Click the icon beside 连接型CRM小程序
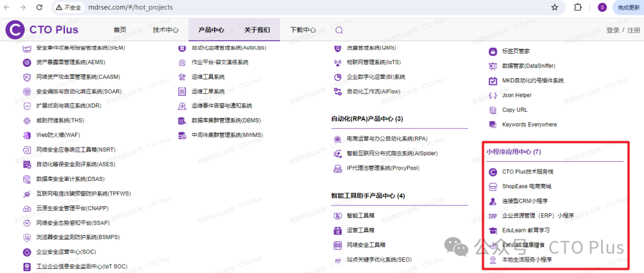644x273 pixels. (493, 201)
